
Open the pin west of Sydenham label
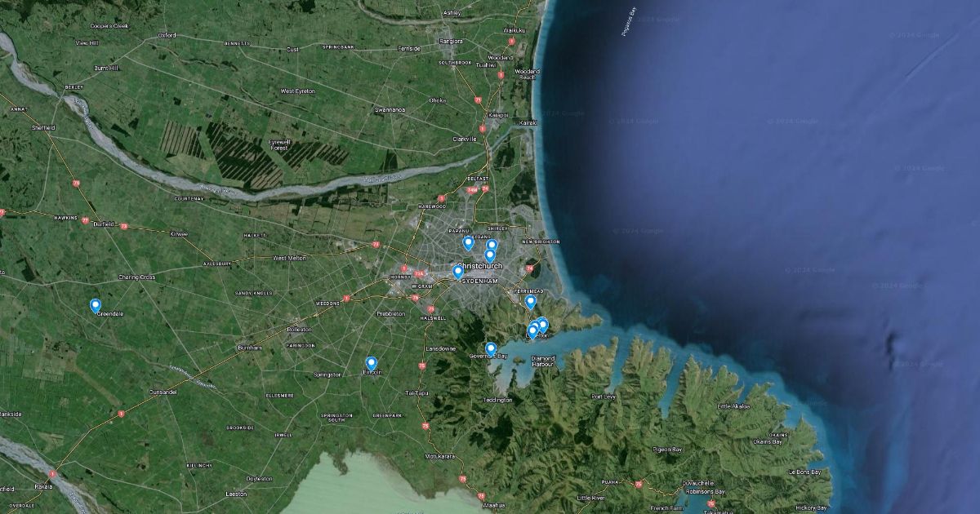[x=457, y=272]
